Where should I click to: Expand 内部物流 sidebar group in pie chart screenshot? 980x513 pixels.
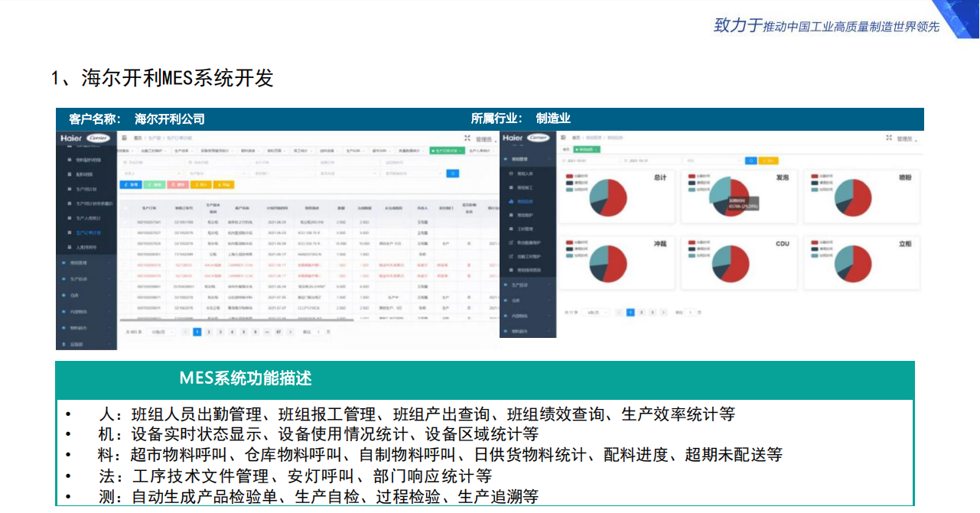(x=529, y=316)
